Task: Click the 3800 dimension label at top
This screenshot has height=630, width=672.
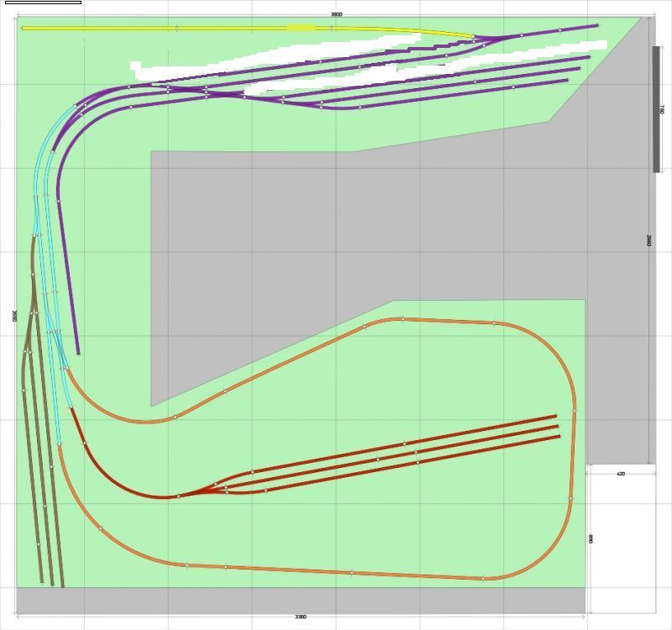Action: [337, 14]
